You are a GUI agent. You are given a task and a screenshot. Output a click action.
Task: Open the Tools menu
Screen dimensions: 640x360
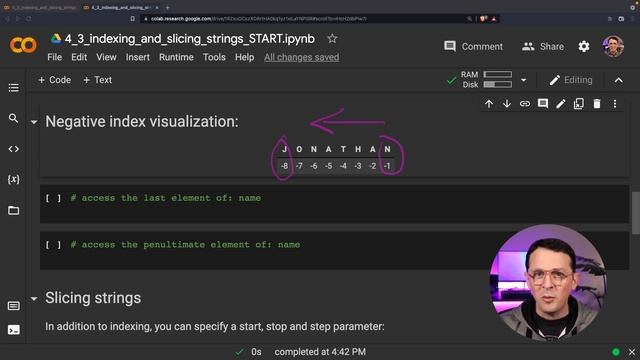coord(214,57)
